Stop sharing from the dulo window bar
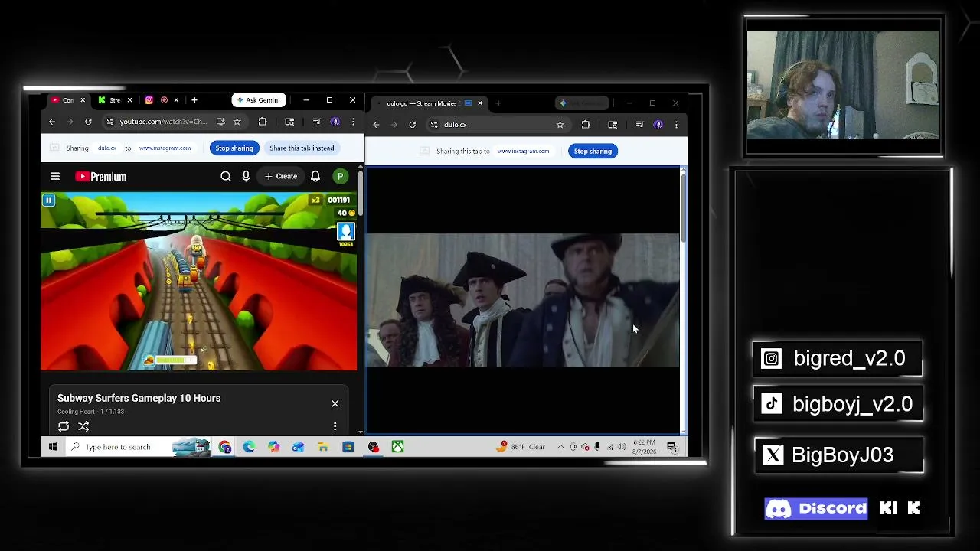The height and width of the screenshot is (551, 980). (x=593, y=152)
